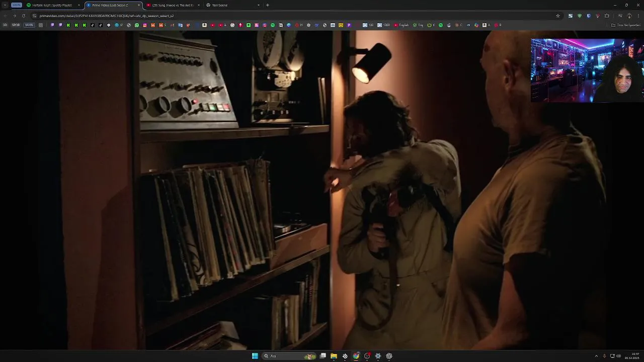Open the Tüm Yer İşaretleri folder
This screenshot has width=644, height=362.
(626, 25)
